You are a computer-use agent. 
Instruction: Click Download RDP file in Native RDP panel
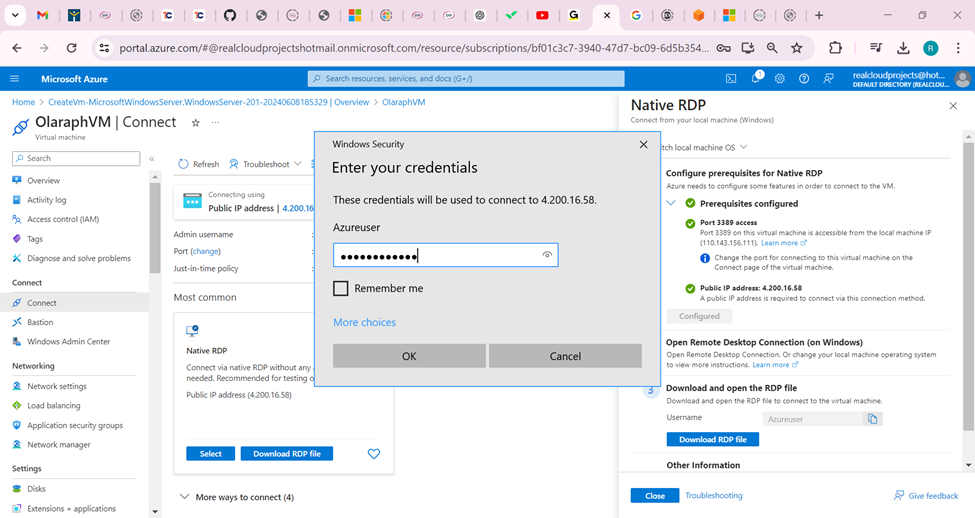(x=713, y=440)
